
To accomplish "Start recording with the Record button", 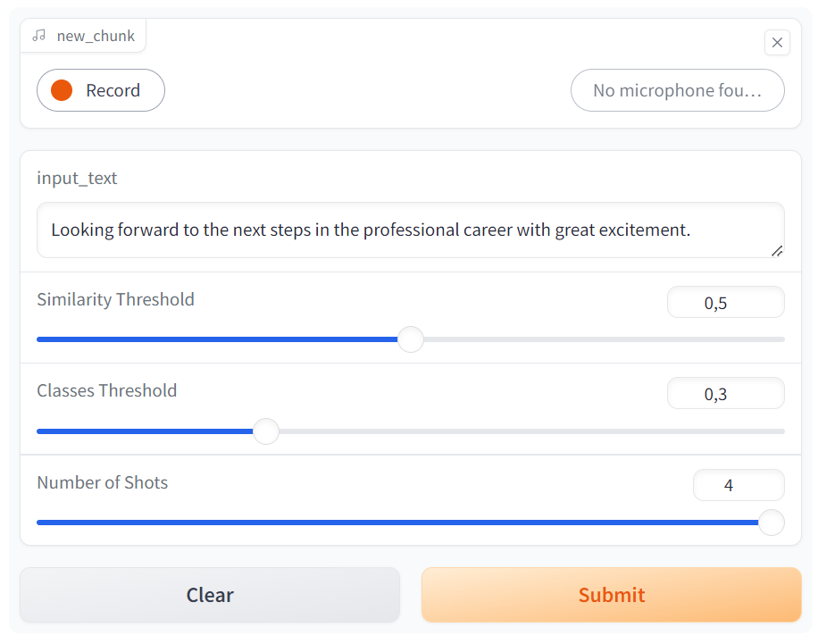I will 101,90.
